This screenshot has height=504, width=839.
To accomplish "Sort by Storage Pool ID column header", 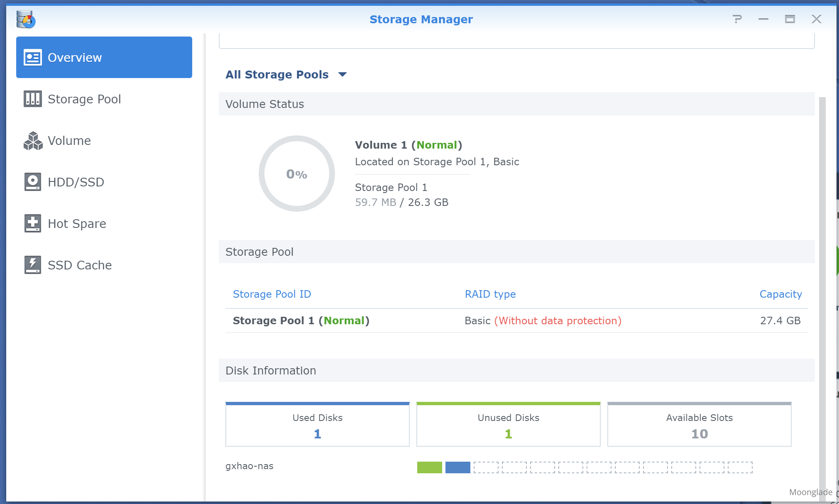I will click(272, 294).
